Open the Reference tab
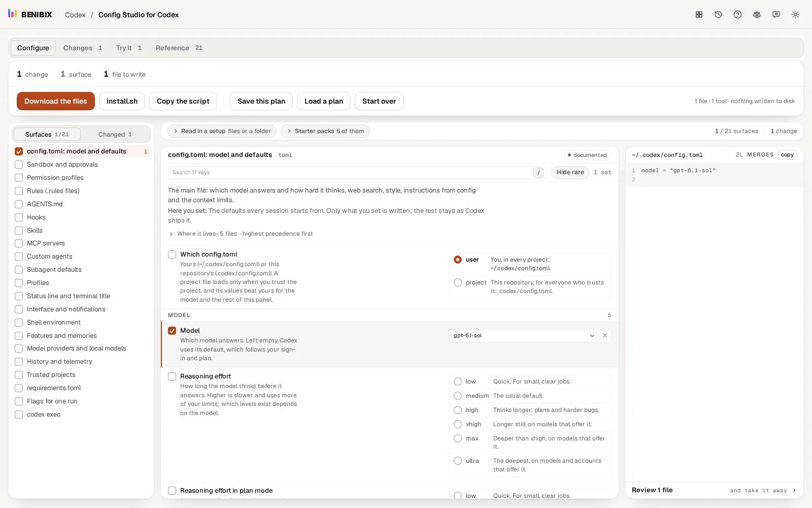The image size is (812, 508). tap(179, 48)
